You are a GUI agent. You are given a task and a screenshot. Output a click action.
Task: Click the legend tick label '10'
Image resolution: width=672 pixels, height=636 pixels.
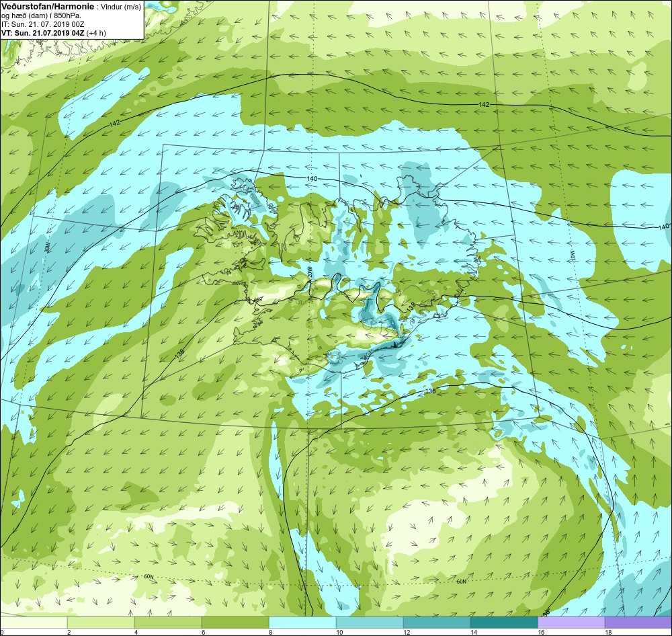[x=339, y=632]
